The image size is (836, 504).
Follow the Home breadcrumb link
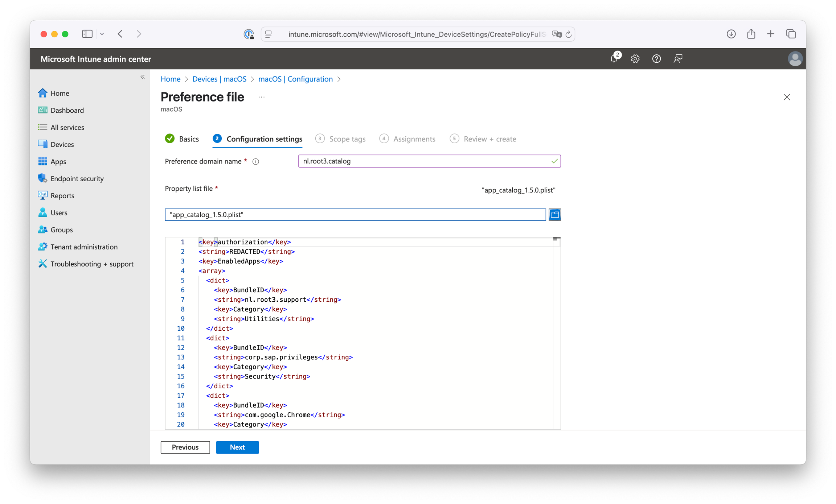[x=171, y=79]
